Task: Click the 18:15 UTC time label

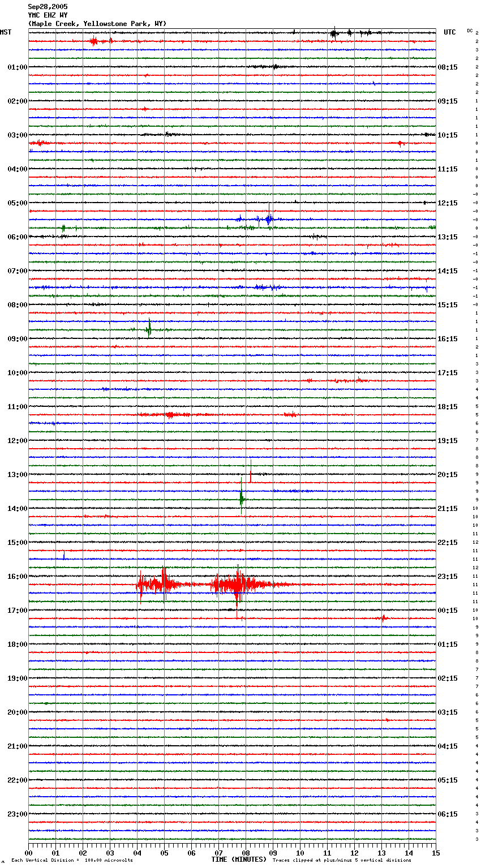Action: point(448,407)
